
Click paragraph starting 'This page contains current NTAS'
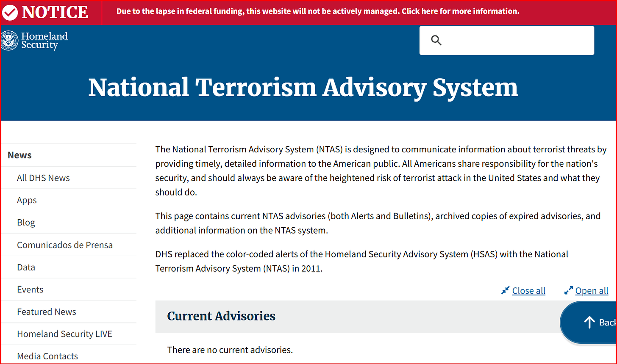pos(378,223)
